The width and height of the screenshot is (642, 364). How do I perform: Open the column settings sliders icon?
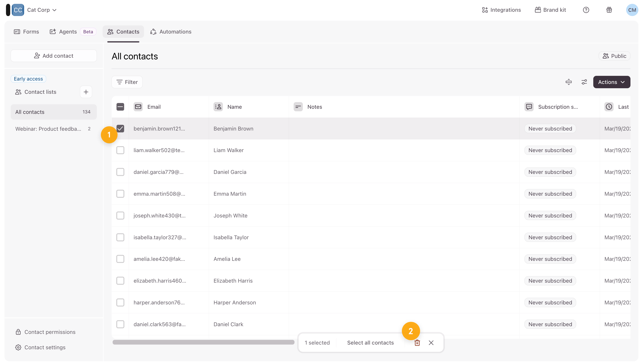click(x=584, y=82)
